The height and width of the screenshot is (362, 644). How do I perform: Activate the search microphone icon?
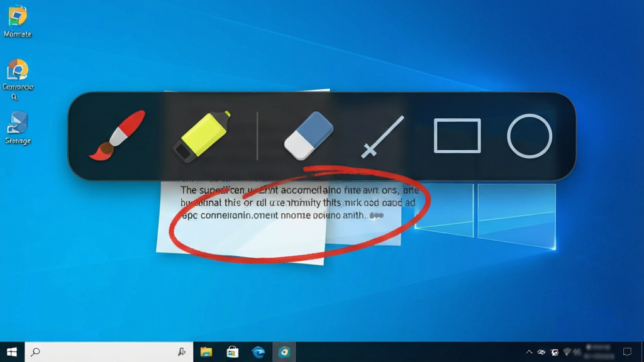182,352
